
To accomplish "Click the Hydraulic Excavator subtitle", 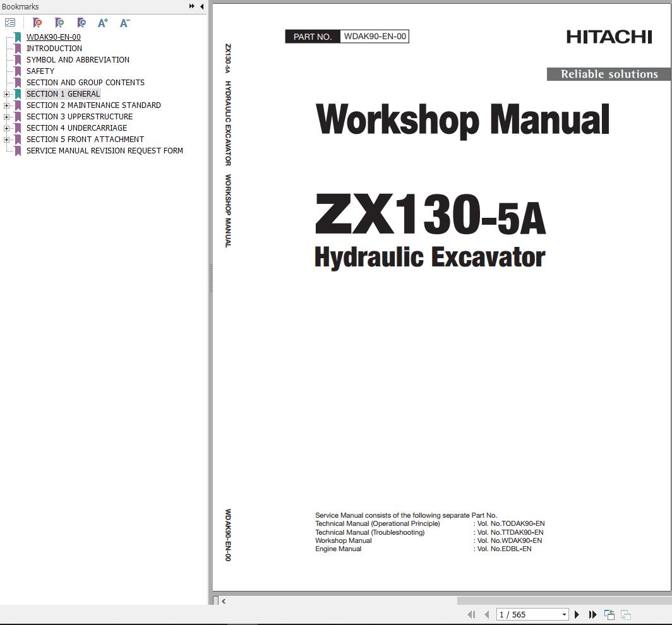I will [429, 257].
